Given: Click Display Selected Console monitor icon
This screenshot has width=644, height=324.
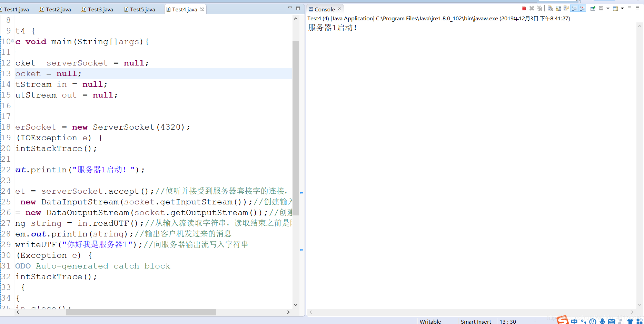Looking at the screenshot, I should pos(601,9).
